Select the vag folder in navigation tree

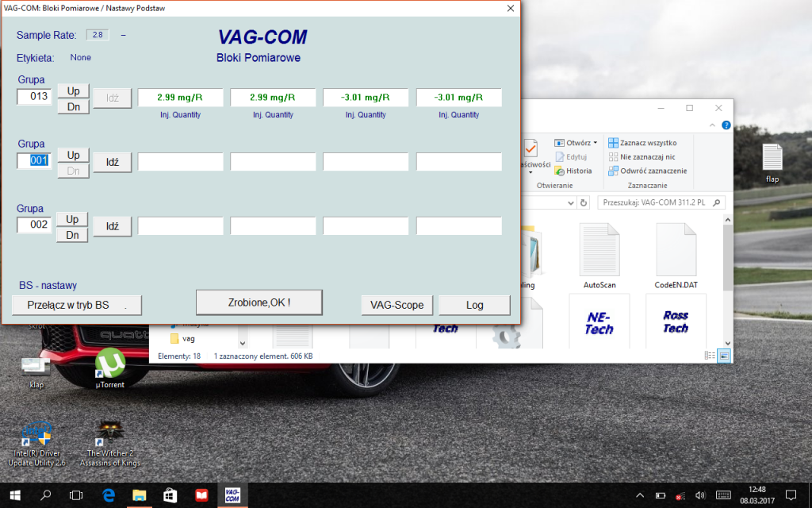(x=183, y=339)
